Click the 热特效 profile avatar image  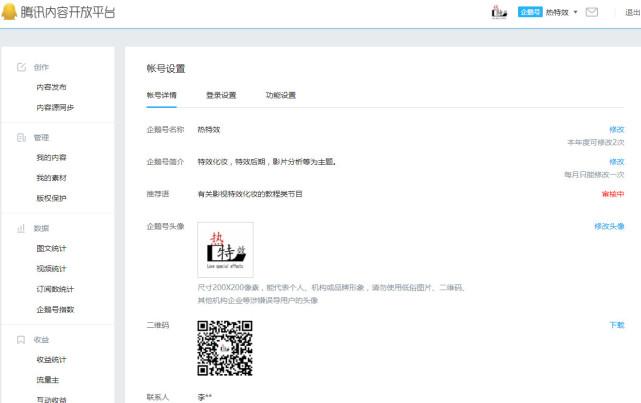point(225,250)
